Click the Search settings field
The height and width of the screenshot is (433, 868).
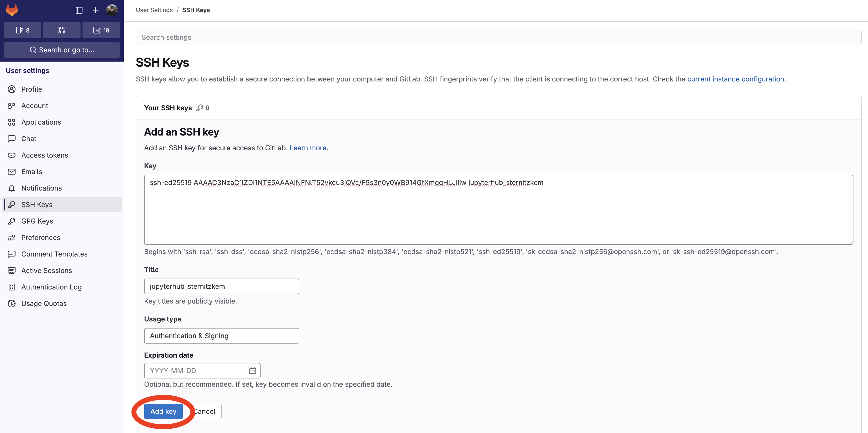point(498,37)
